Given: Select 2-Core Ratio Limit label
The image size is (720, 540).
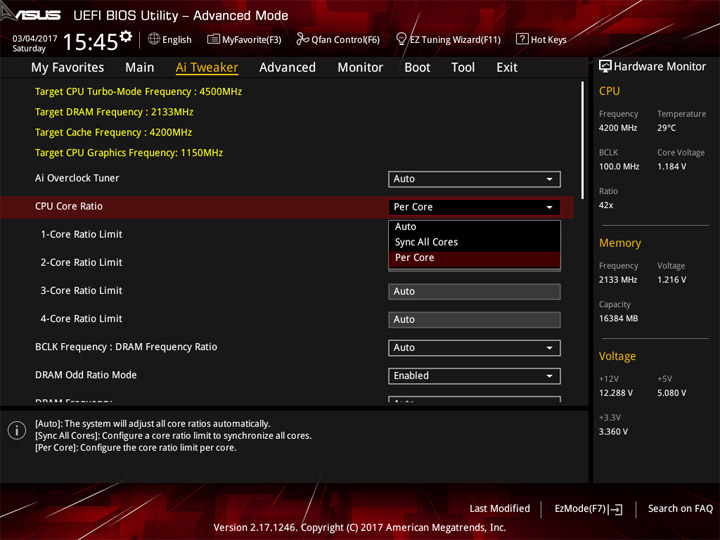Looking at the screenshot, I should point(81,263).
